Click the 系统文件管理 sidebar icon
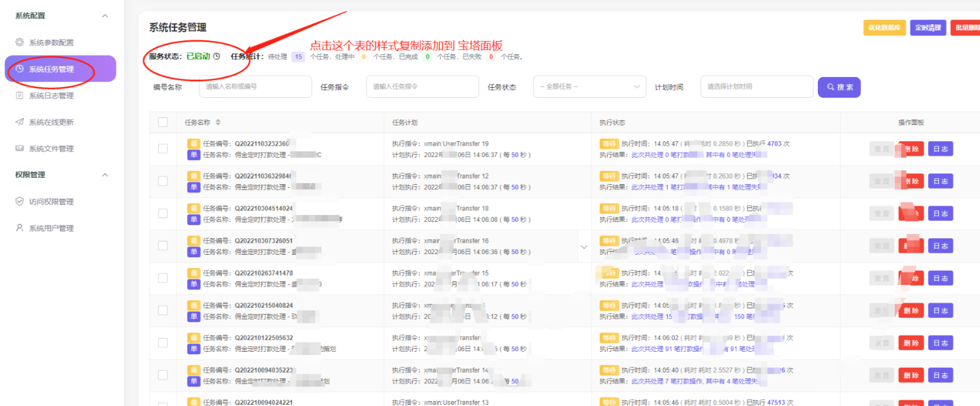The image size is (980, 406). (20, 149)
